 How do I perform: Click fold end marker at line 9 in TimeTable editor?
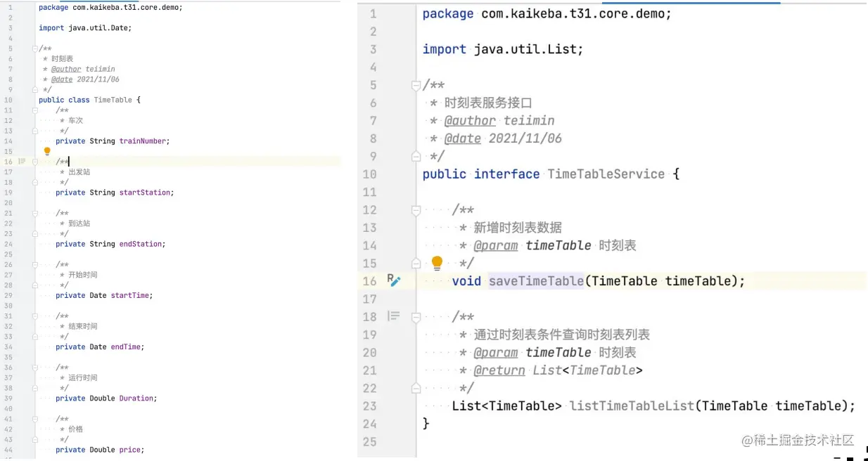pos(35,90)
